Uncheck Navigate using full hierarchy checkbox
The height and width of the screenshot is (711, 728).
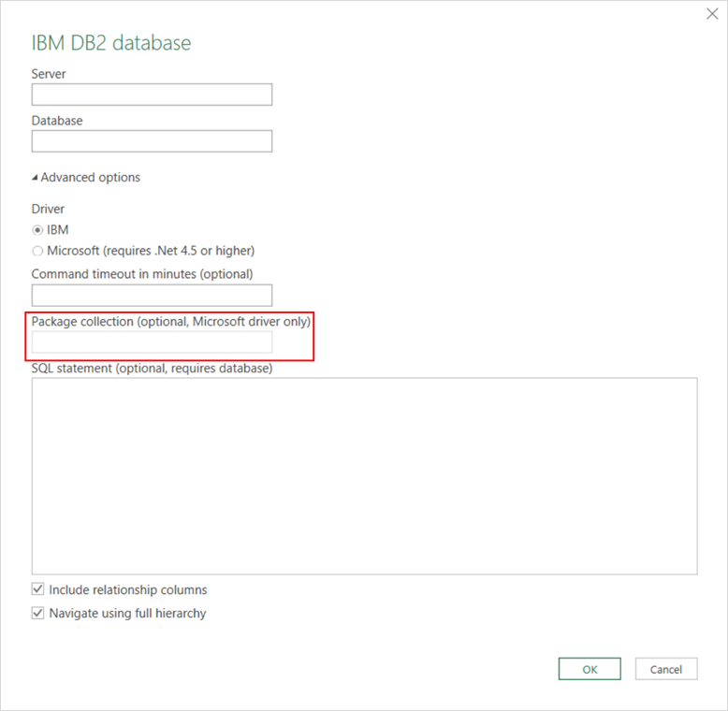click(38, 613)
